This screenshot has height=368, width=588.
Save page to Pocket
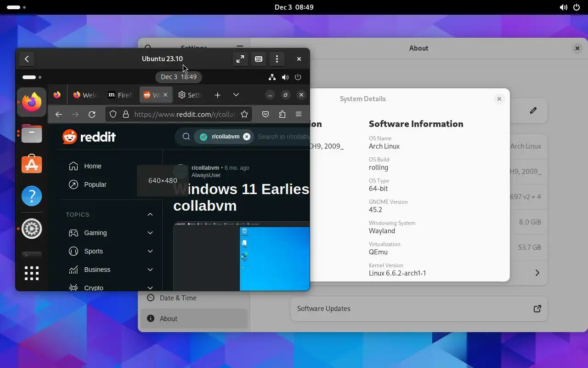tap(266, 115)
